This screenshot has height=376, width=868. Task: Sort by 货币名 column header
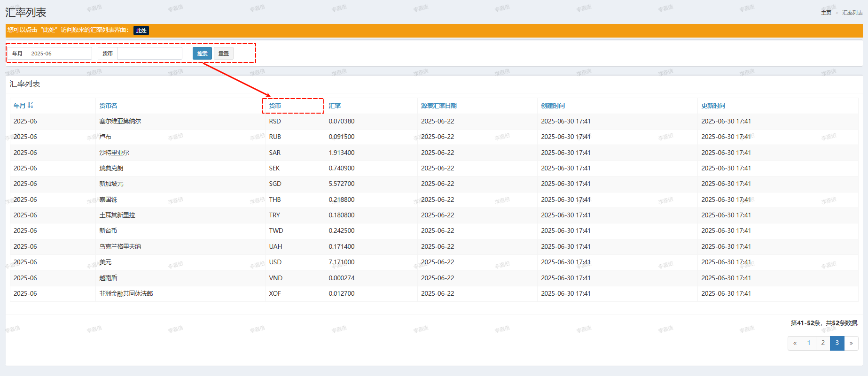(108, 106)
